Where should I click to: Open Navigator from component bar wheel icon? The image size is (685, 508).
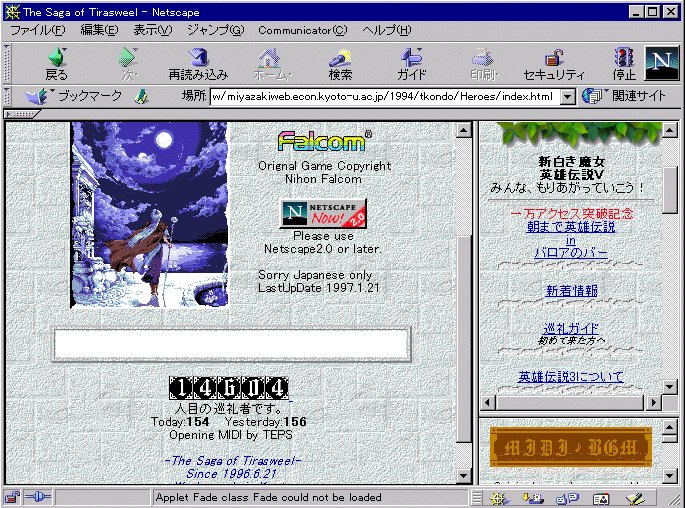[498, 498]
